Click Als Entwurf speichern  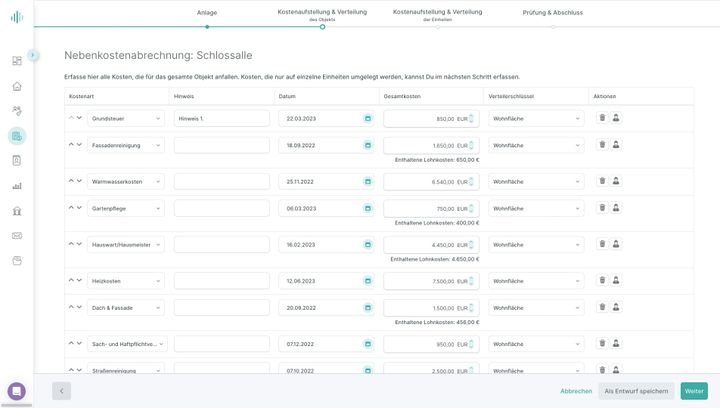tap(636, 391)
